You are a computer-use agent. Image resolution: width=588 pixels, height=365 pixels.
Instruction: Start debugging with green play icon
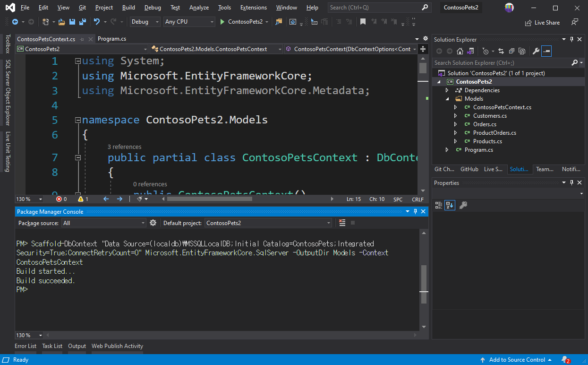[222, 22]
